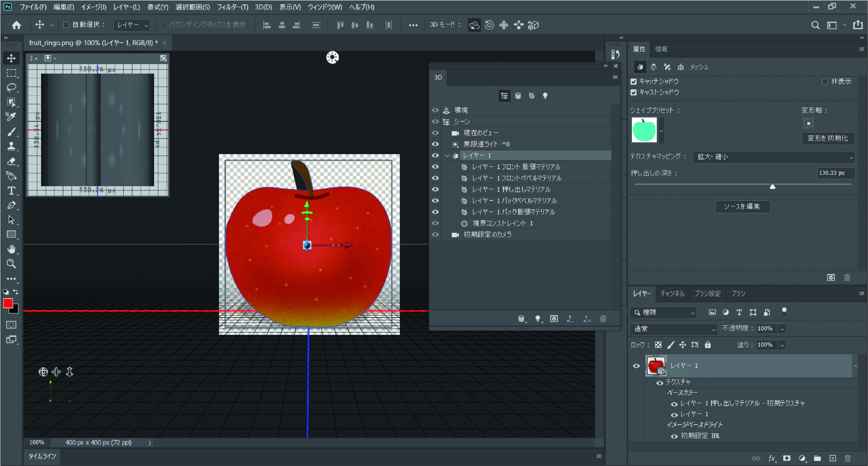The image size is (868, 466).
Task: Hide レイヤー 1 mesh in 3D panel
Action: point(435,155)
